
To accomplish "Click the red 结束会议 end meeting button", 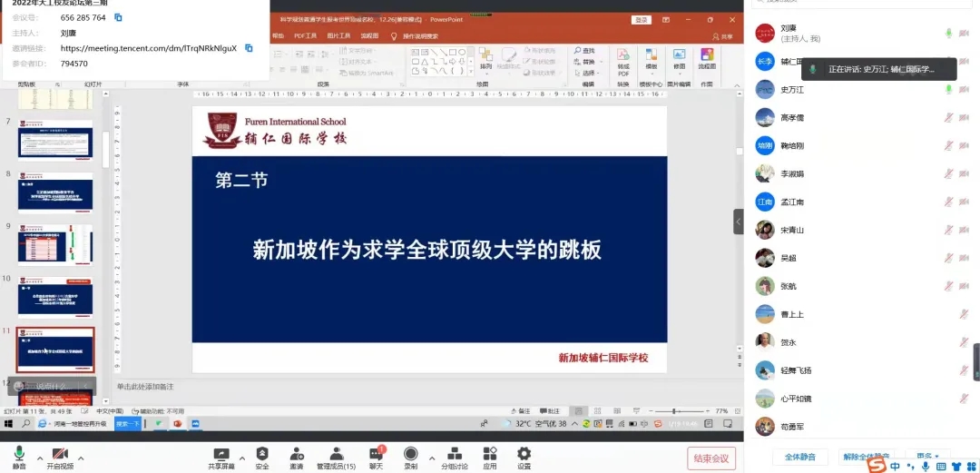I will (711, 458).
